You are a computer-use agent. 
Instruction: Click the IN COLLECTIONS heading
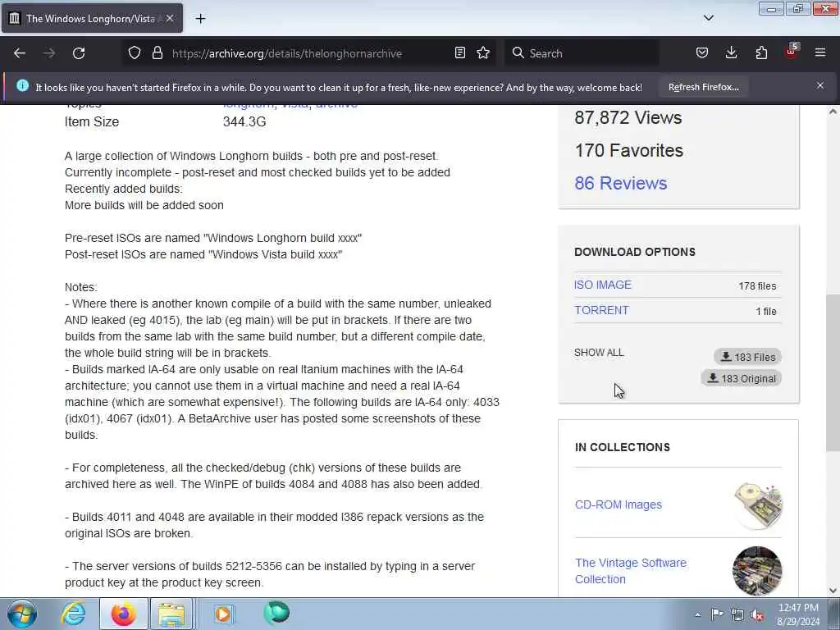pyautogui.click(x=622, y=447)
